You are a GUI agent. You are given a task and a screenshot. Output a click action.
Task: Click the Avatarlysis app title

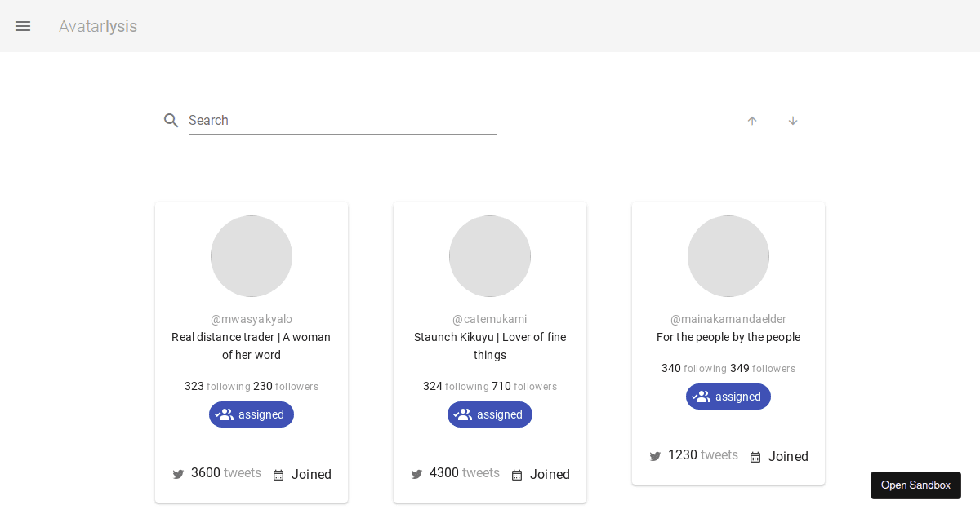point(98,26)
